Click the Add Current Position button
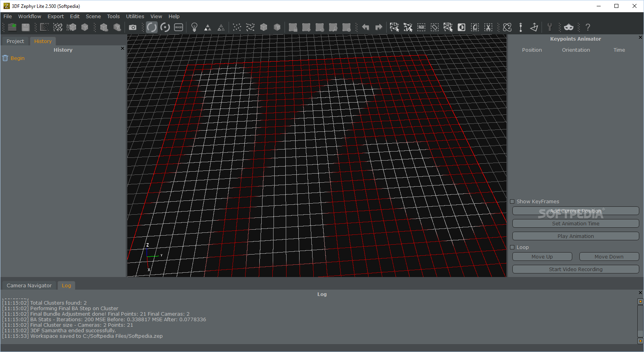644x352 pixels. pyautogui.click(x=576, y=211)
